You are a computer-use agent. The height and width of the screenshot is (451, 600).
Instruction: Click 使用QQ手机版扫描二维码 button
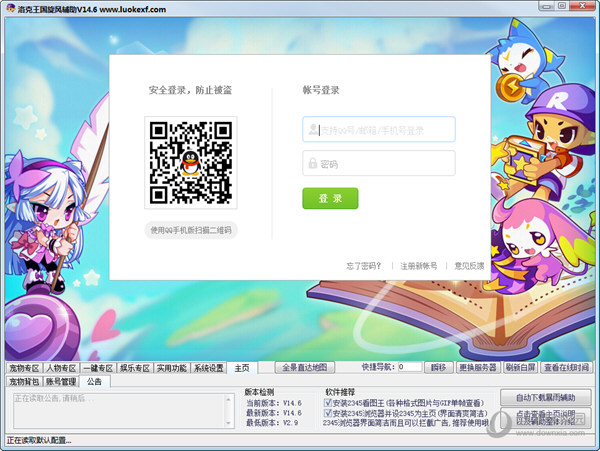point(191,230)
